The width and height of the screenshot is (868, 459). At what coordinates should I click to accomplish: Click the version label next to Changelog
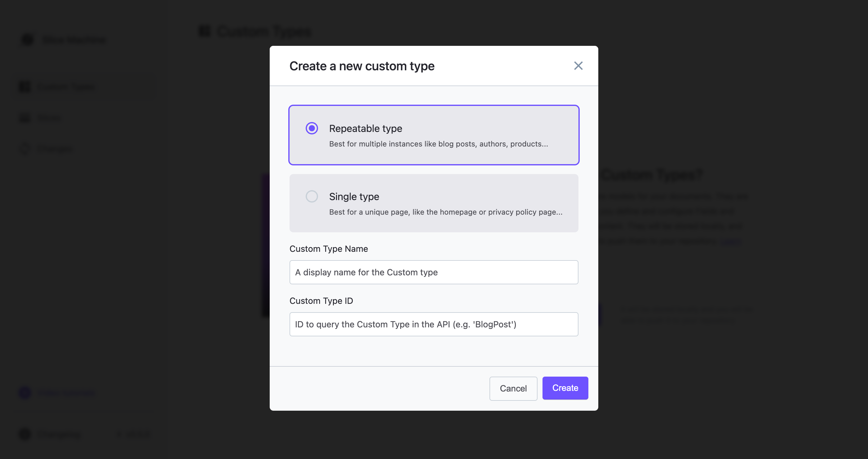tap(132, 435)
